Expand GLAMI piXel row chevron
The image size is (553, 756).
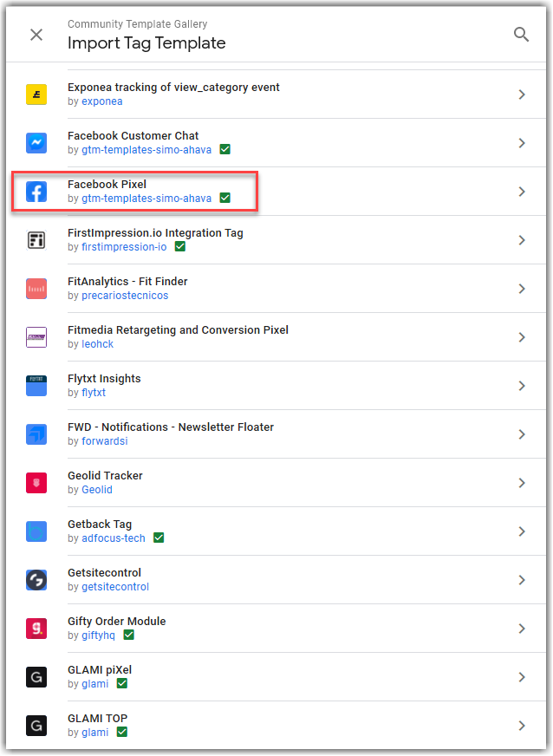coord(522,677)
